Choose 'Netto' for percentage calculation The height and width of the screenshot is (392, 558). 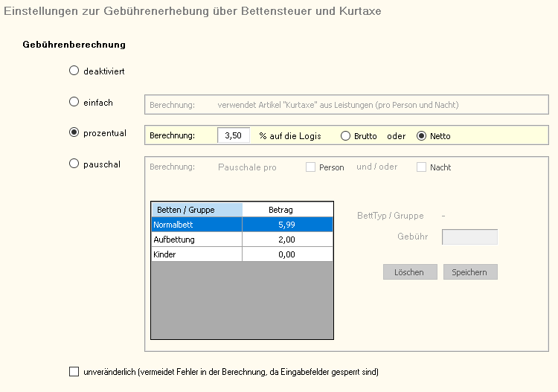422,136
